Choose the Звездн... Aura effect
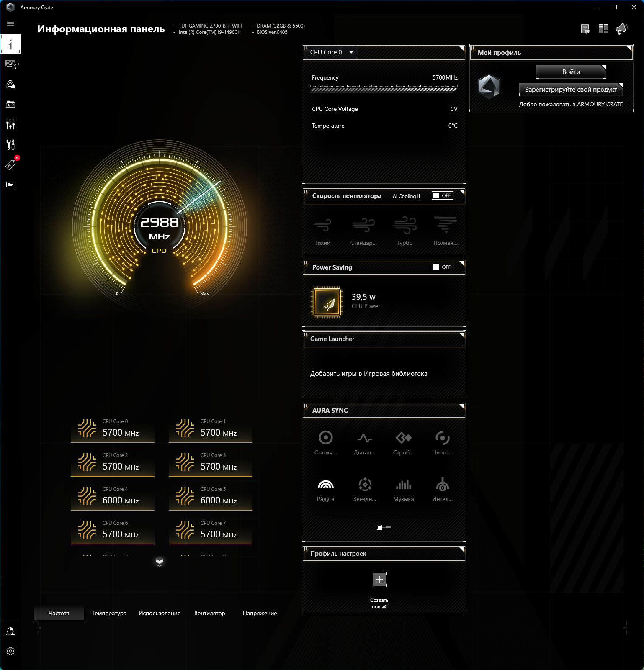The height and width of the screenshot is (670, 644). [365, 489]
